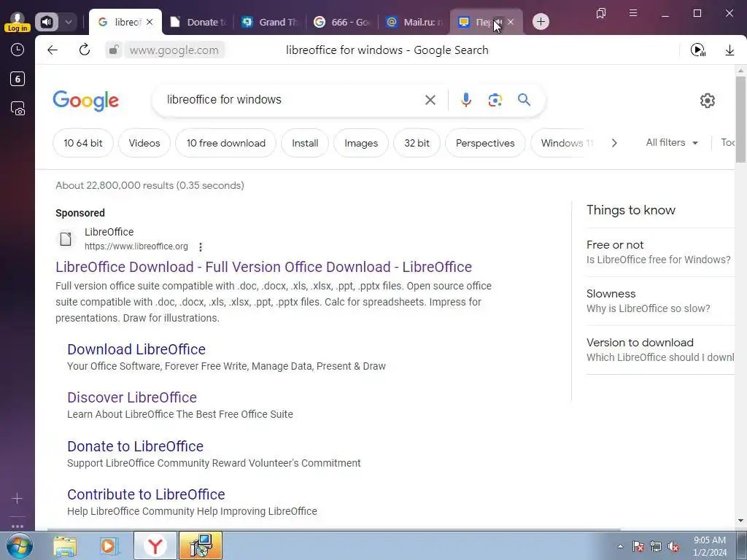
Task: Open Windows Media Player taskbar icon
Action: pyautogui.click(x=109, y=546)
